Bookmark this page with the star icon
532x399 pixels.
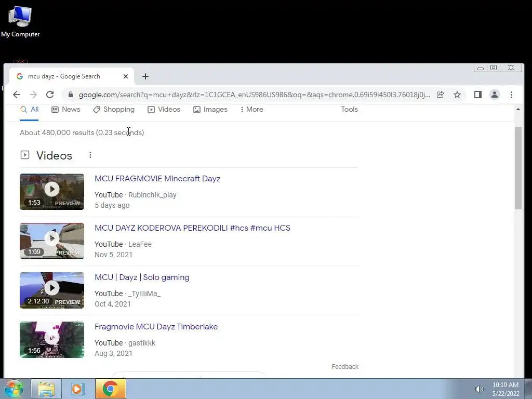pyautogui.click(x=457, y=95)
